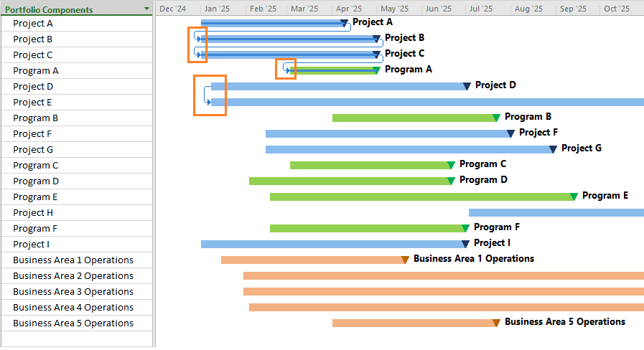Select the Project H row in the list
The height and width of the screenshot is (350, 644).
coord(77,213)
